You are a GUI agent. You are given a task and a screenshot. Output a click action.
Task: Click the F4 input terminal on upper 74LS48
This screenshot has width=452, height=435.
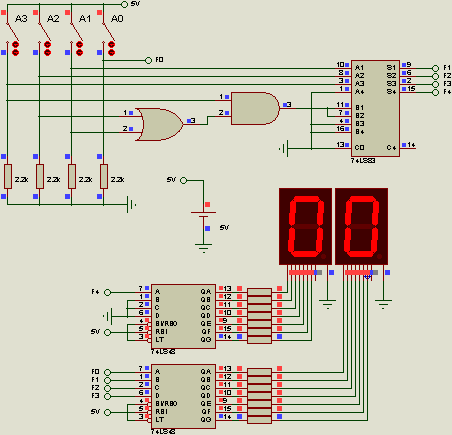(x=107, y=292)
